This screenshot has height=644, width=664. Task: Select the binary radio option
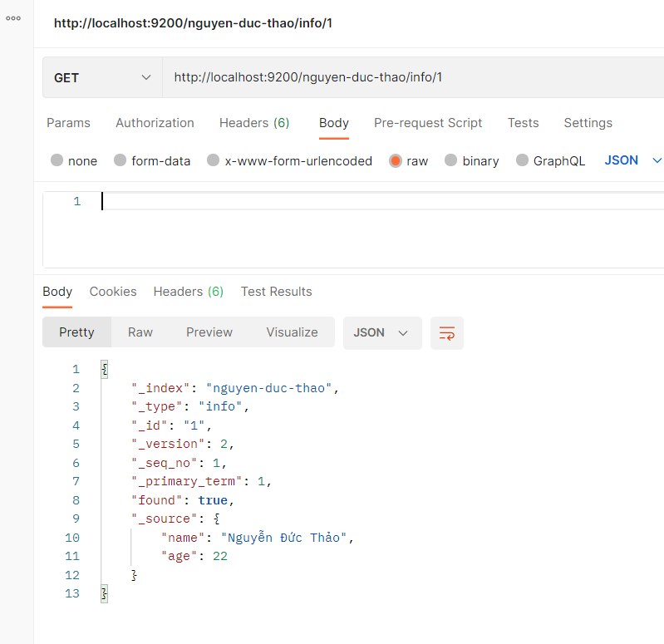[x=450, y=160]
